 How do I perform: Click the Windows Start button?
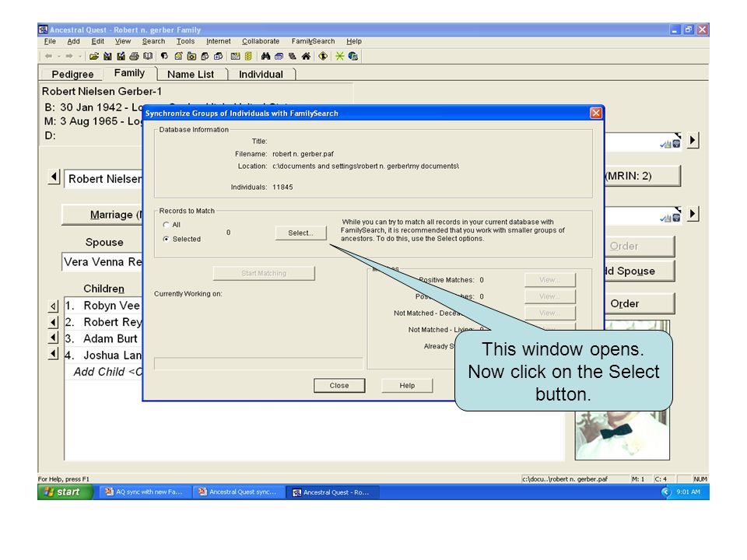click(65, 492)
